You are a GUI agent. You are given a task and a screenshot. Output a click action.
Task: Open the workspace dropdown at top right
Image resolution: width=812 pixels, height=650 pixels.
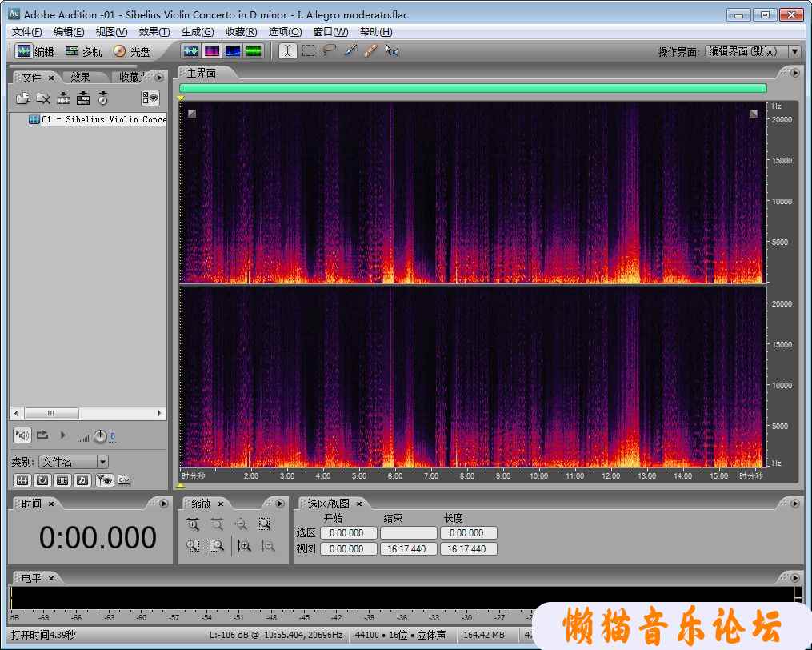point(794,51)
